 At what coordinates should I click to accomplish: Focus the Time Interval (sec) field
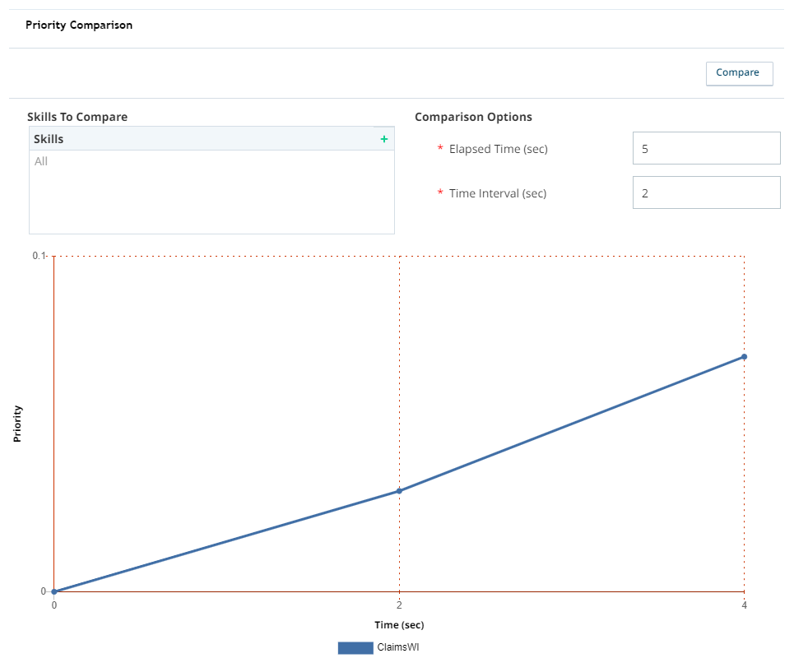coord(707,192)
